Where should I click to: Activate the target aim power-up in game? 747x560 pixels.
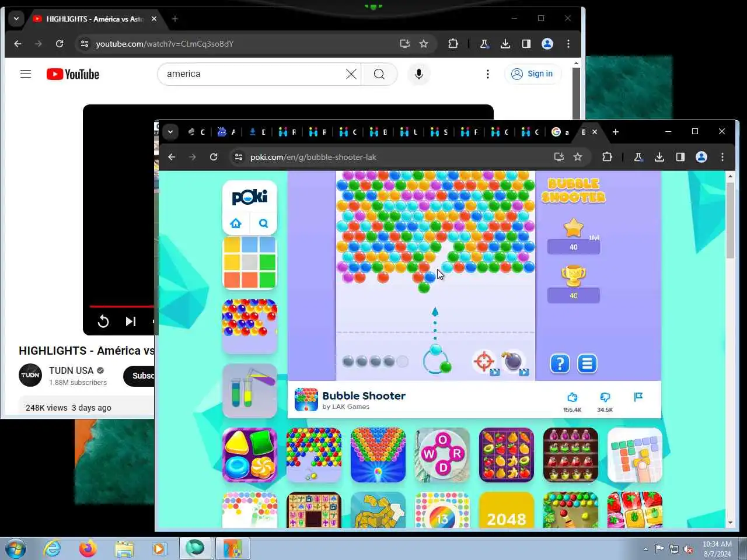tap(484, 362)
